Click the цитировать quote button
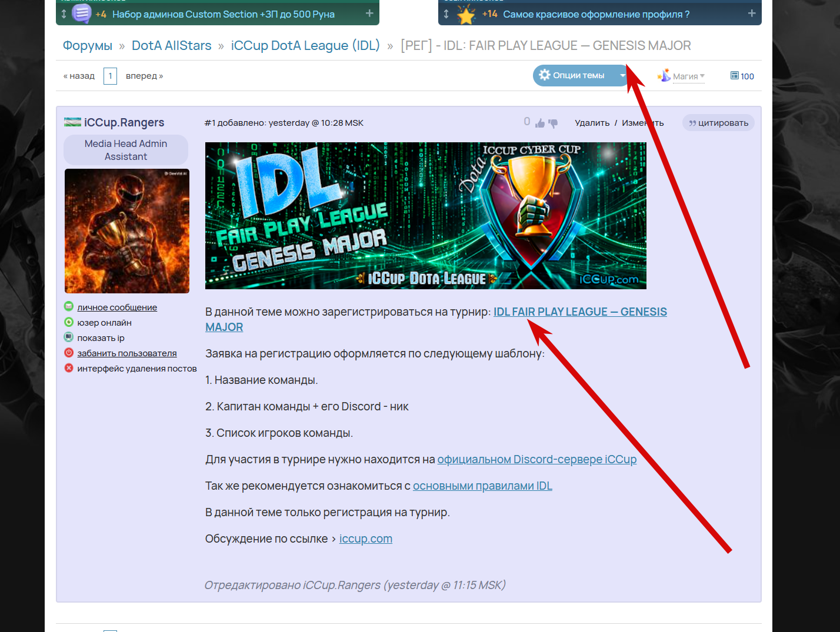 [x=718, y=123]
